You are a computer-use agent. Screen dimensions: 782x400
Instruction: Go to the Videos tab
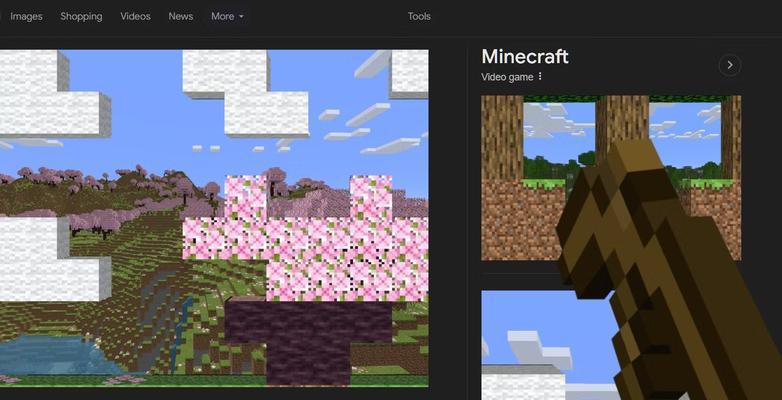[x=135, y=16]
